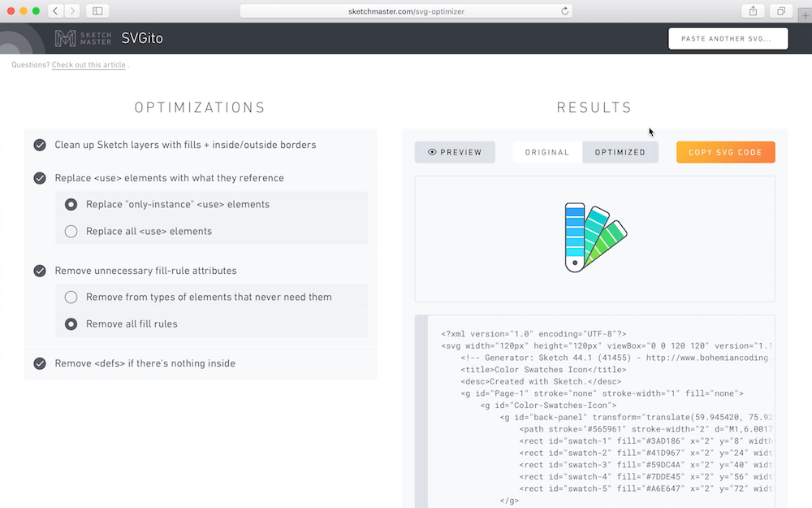The width and height of the screenshot is (812, 508).
Task: Click the rect swatch-1 fill #3AD186 line
Action: click(x=646, y=441)
